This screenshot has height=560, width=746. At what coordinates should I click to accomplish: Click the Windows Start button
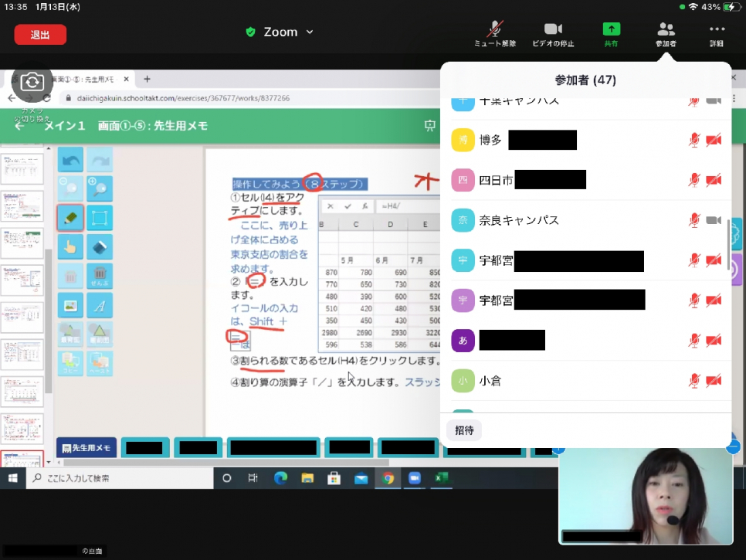click(x=13, y=478)
